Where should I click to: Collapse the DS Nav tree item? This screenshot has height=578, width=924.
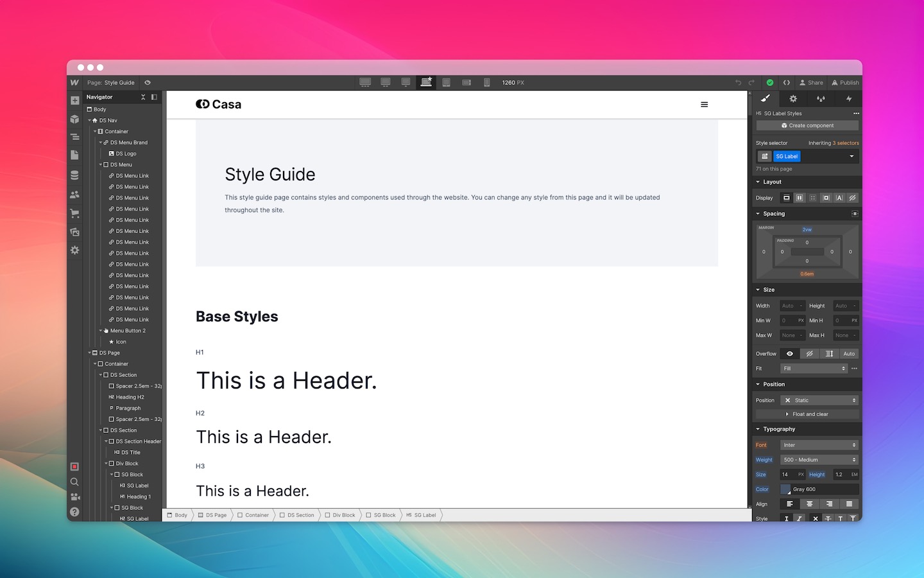pyautogui.click(x=90, y=120)
